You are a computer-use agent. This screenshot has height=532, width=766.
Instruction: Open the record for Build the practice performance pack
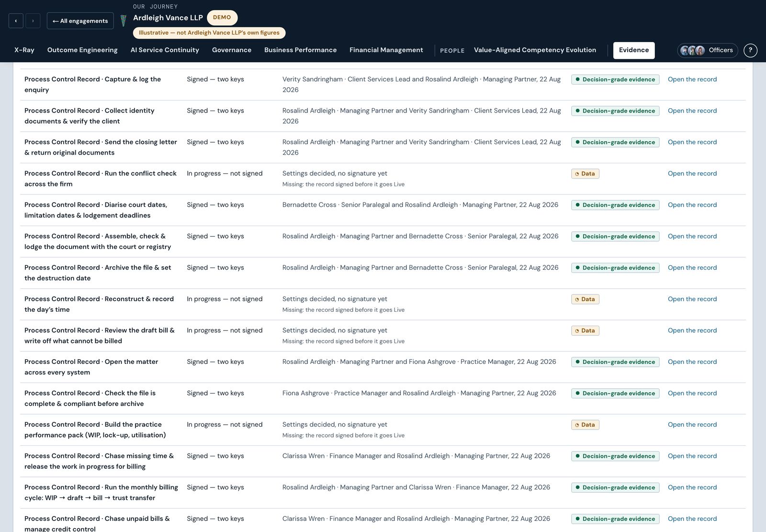click(x=692, y=424)
